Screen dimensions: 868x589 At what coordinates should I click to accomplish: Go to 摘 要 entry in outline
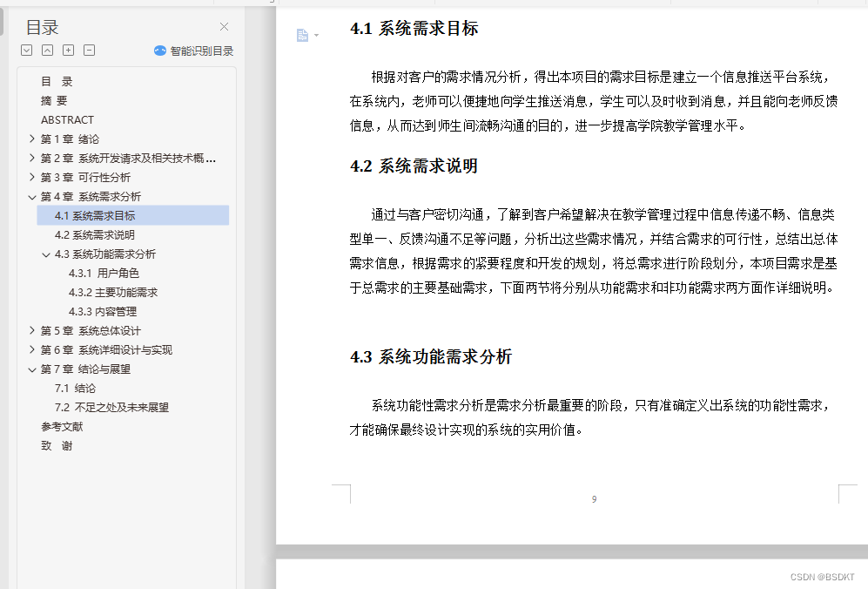tap(54, 101)
